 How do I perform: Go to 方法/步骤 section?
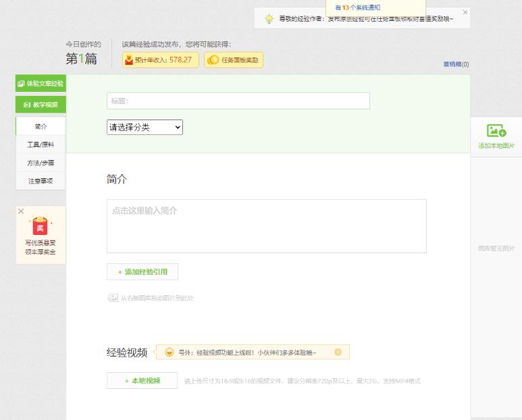pyautogui.click(x=41, y=163)
